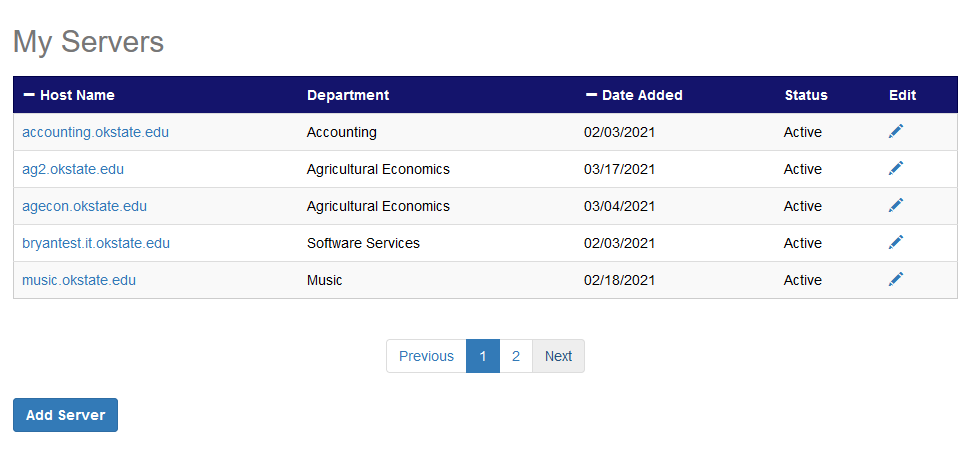Toggle sort icon beside Host Name header
Image resolution: width=967 pixels, height=450 pixels.
[29, 95]
